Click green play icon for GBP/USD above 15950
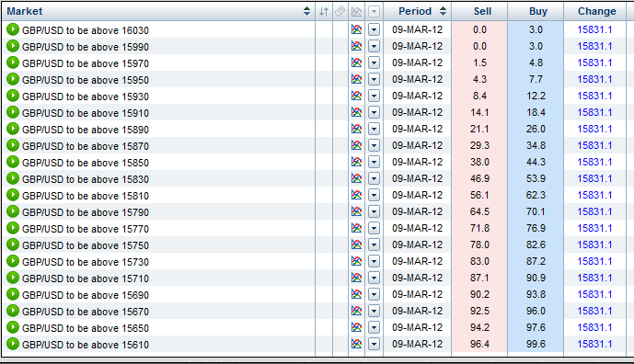This screenshot has height=364, width=634. click(13, 79)
